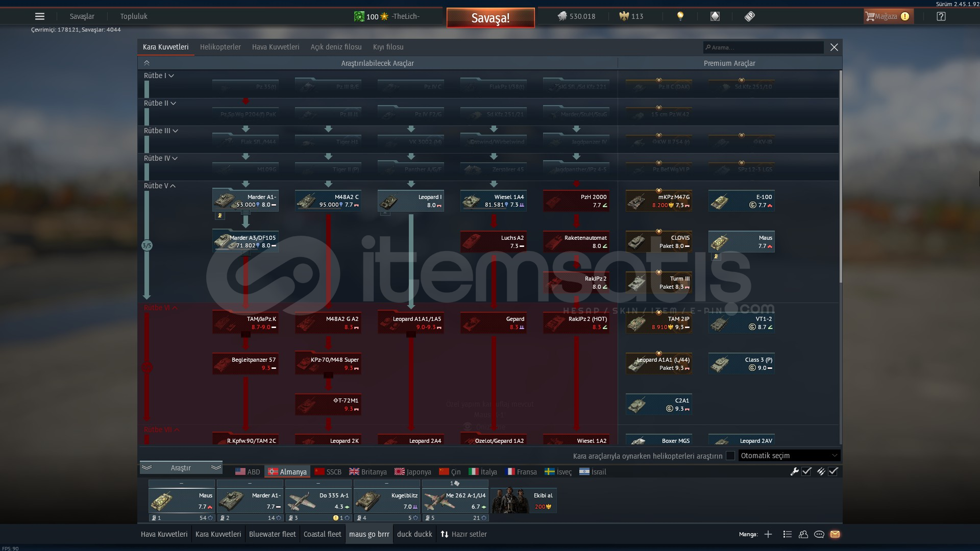Toggle the auto-refill ammo checkbox beside rockets
This screenshot has width=980, height=551.
(833, 472)
